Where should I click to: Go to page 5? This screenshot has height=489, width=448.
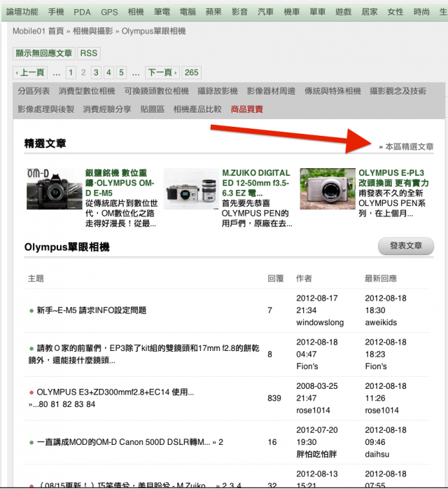point(121,73)
